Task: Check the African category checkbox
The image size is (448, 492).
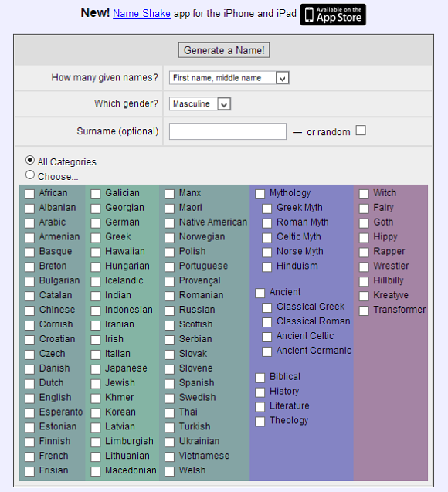Action: pyautogui.click(x=30, y=194)
